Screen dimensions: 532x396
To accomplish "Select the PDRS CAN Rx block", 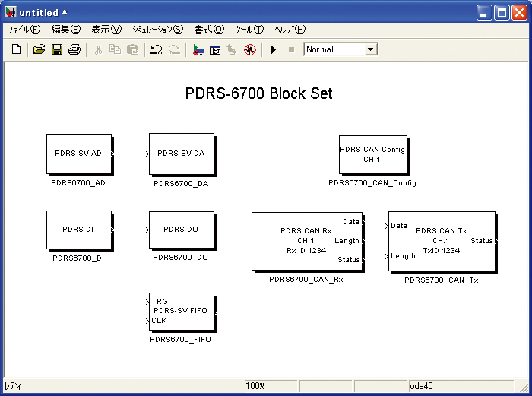I will pyautogui.click(x=307, y=241).
